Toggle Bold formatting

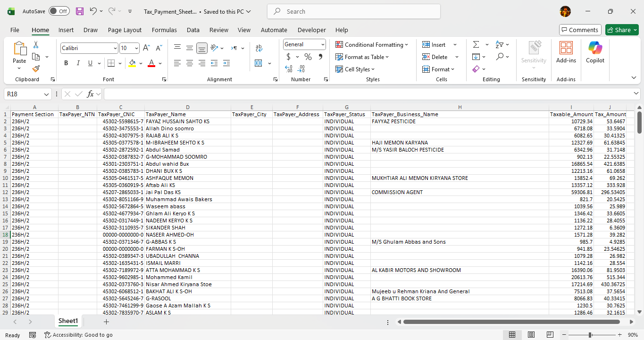click(x=66, y=63)
